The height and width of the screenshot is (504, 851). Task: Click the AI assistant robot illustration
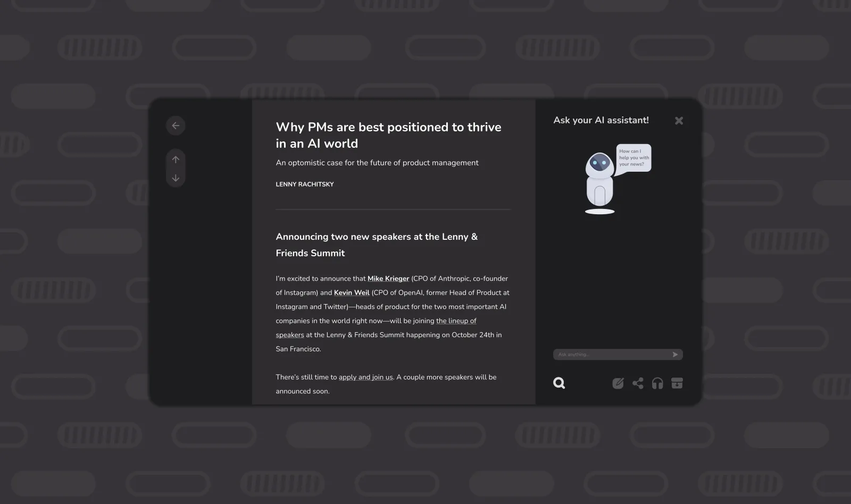(x=599, y=183)
